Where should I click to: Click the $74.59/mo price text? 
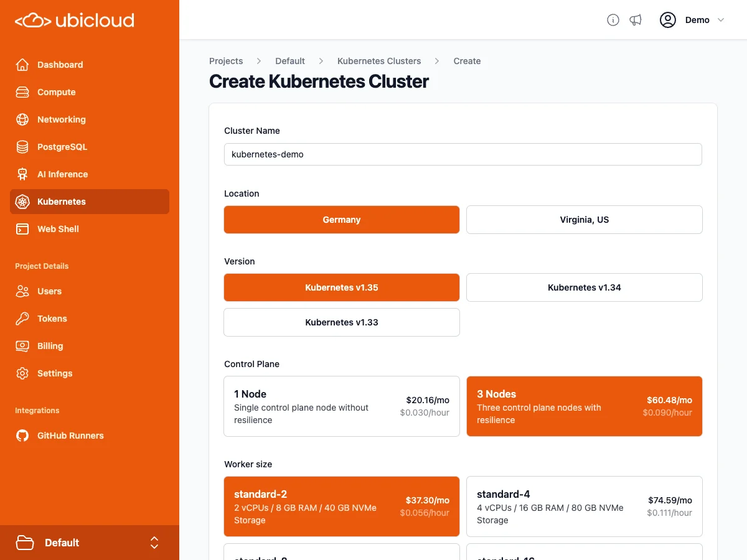pyautogui.click(x=670, y=500)
